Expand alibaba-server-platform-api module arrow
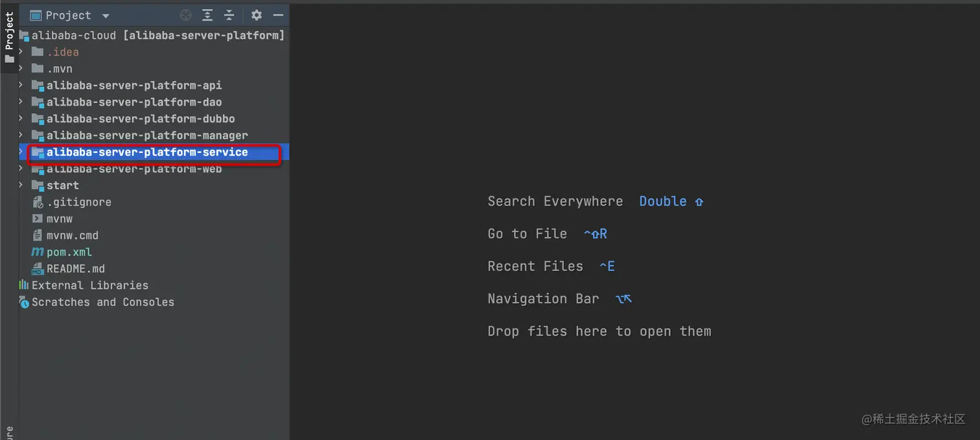 tap(21, 86)
